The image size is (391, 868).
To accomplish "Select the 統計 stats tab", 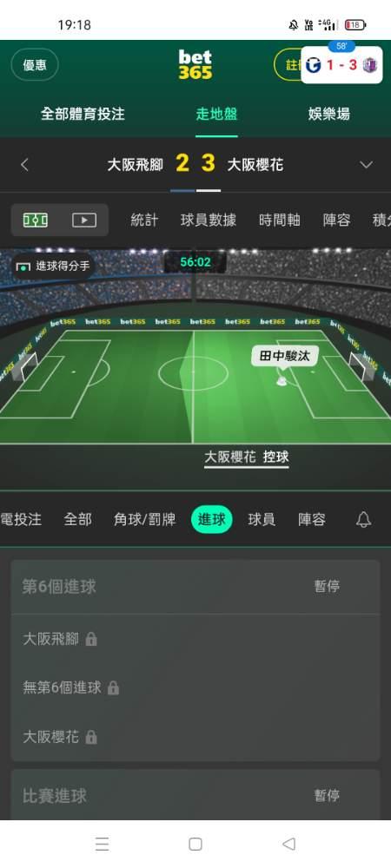I will 144,220.
